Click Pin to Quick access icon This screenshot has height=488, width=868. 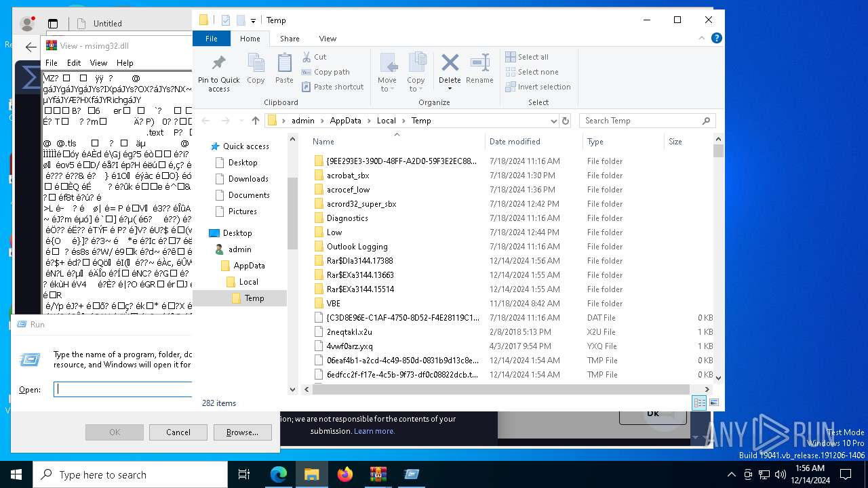tap(218, 73)
